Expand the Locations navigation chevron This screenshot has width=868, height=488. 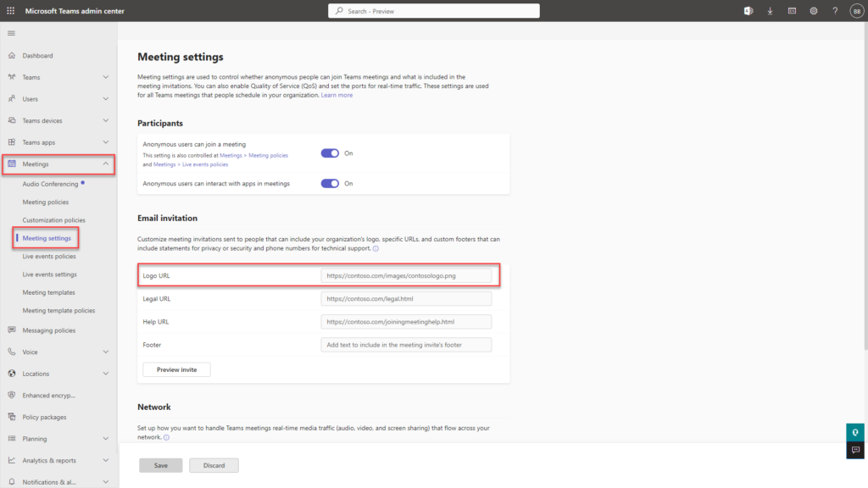coord(106,374)
